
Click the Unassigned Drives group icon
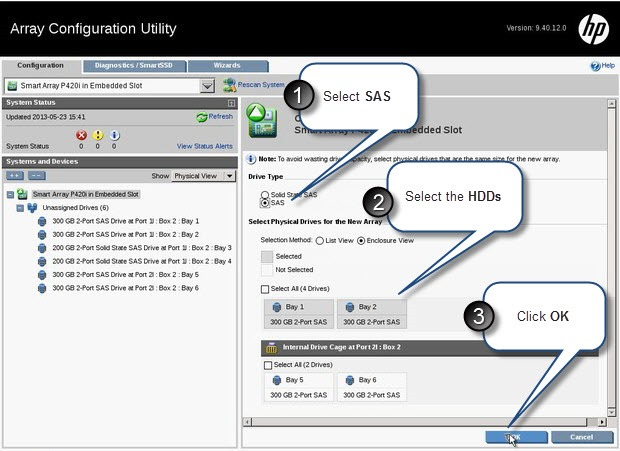click(x=32, y=208)
